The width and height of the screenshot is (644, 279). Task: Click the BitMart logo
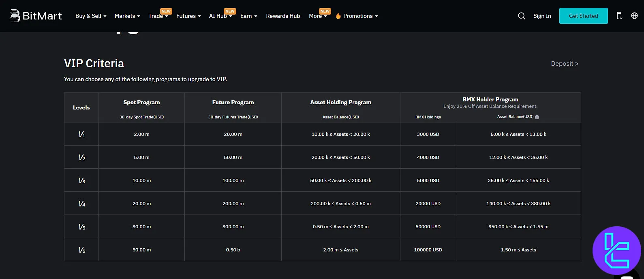(36, 16)
